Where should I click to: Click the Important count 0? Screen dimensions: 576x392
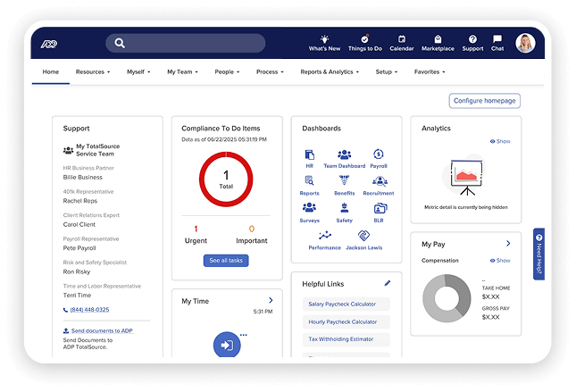252,229
